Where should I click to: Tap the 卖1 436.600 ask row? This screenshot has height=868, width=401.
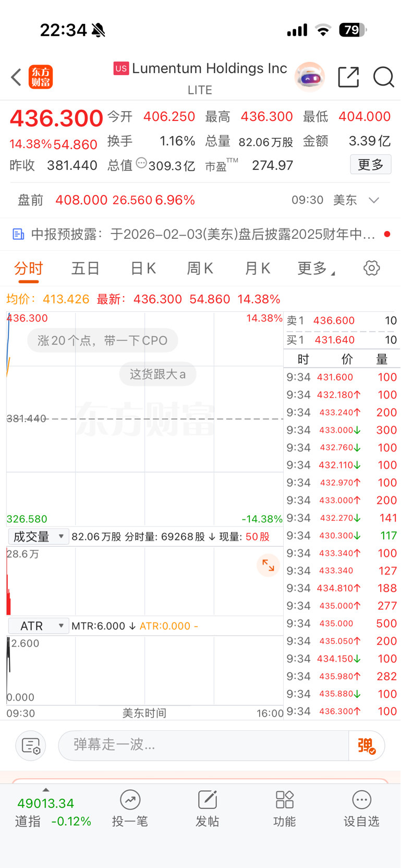(342, 321)
